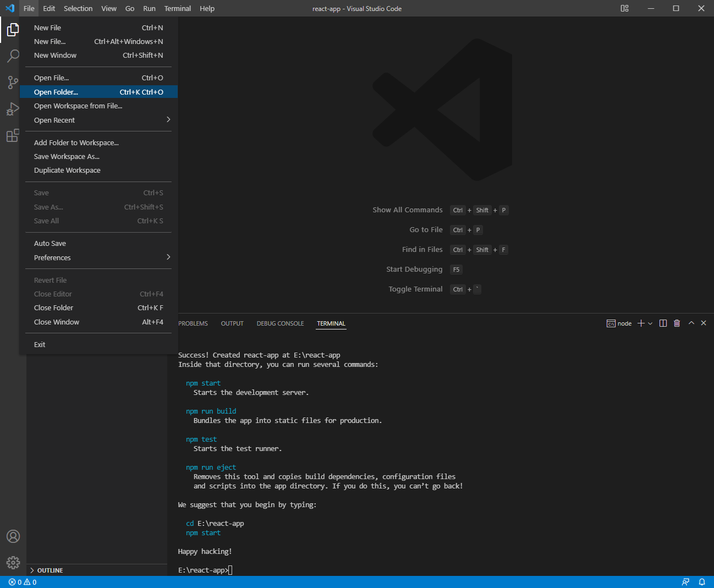
Task: Split the terminal panel
Action: pos(663,323)
